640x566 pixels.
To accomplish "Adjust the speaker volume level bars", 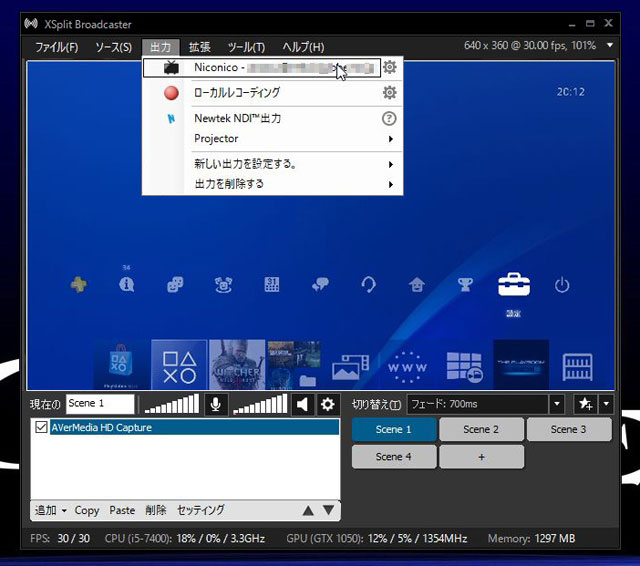I will (x=260, y=404).
